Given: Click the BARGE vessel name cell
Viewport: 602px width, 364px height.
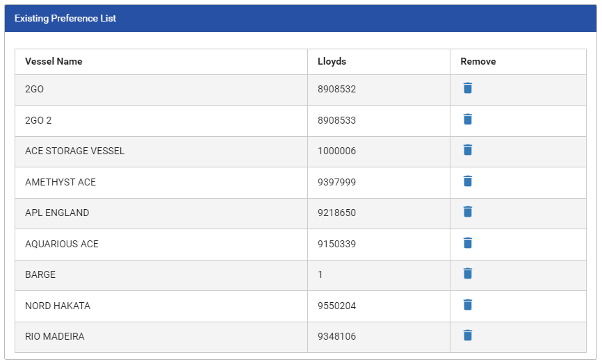Looking at the screenshot, I should (40, 274).
